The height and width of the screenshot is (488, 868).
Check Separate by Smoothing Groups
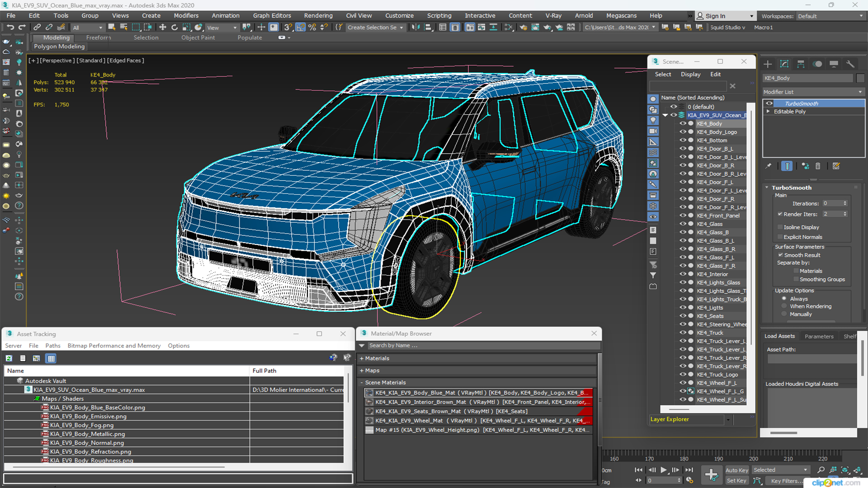point(796,279)
